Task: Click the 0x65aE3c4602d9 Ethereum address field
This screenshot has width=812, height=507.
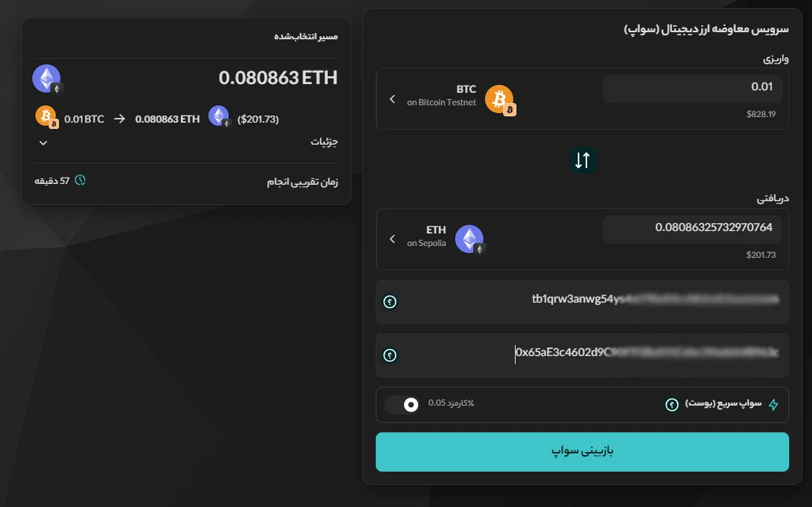Action: (x=582, y=355)
